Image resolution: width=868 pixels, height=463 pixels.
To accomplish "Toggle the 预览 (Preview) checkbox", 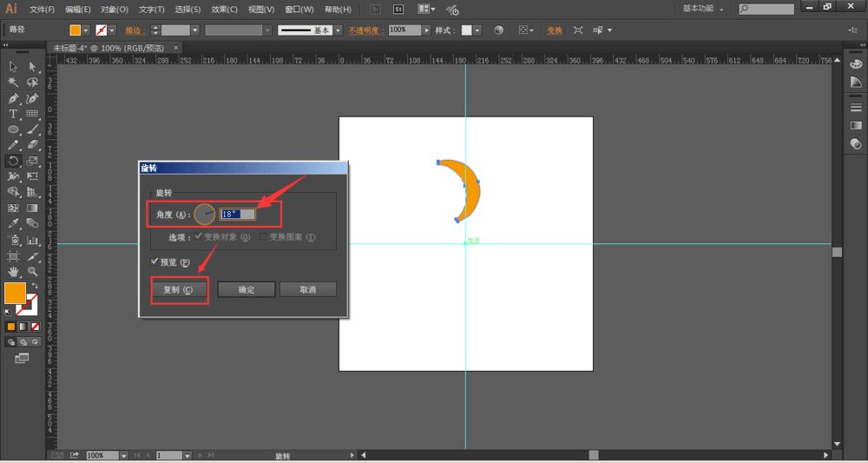I will coord(155,261).
